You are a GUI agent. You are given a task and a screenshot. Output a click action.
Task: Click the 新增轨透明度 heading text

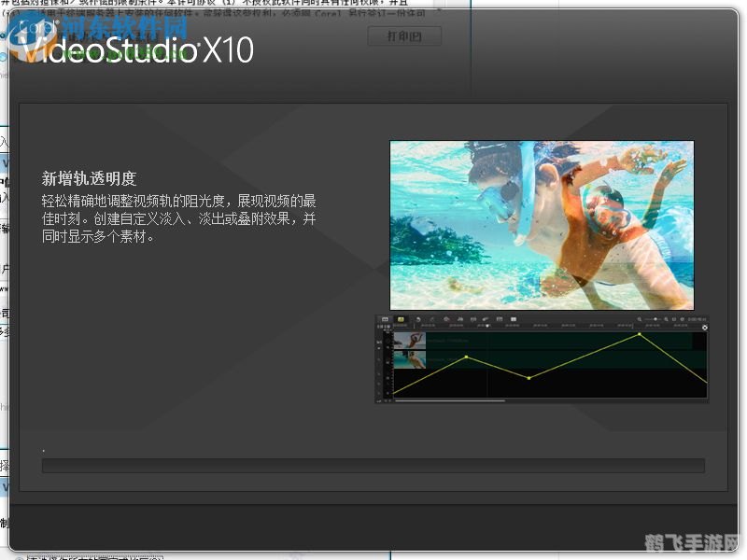(89, 178)
